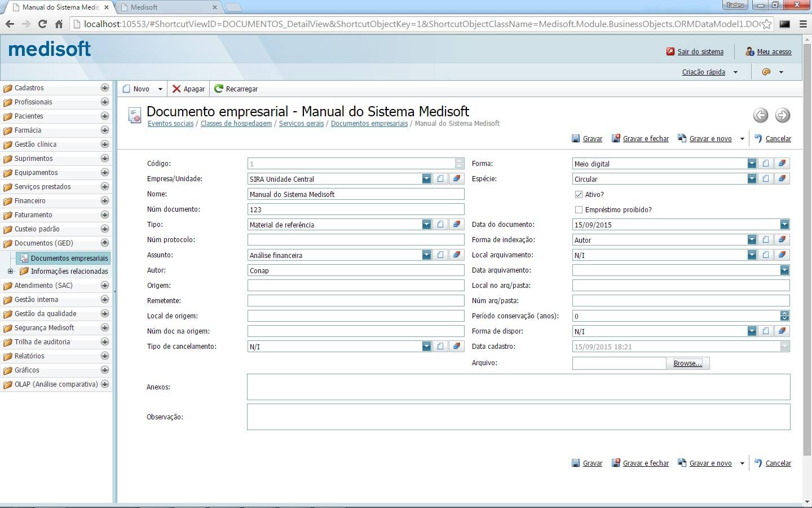
Task: Click the new-item icon beside Assunto field
Action: pyautogui.click(x=441, y=255)
